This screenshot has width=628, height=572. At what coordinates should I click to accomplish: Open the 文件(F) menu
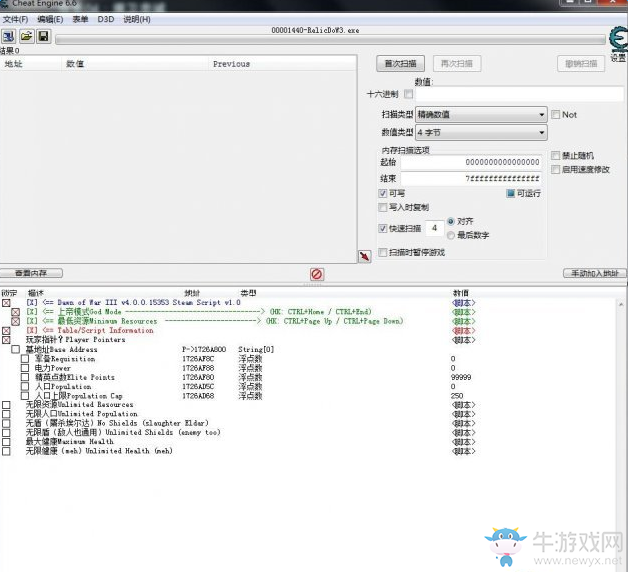point(15,19)
